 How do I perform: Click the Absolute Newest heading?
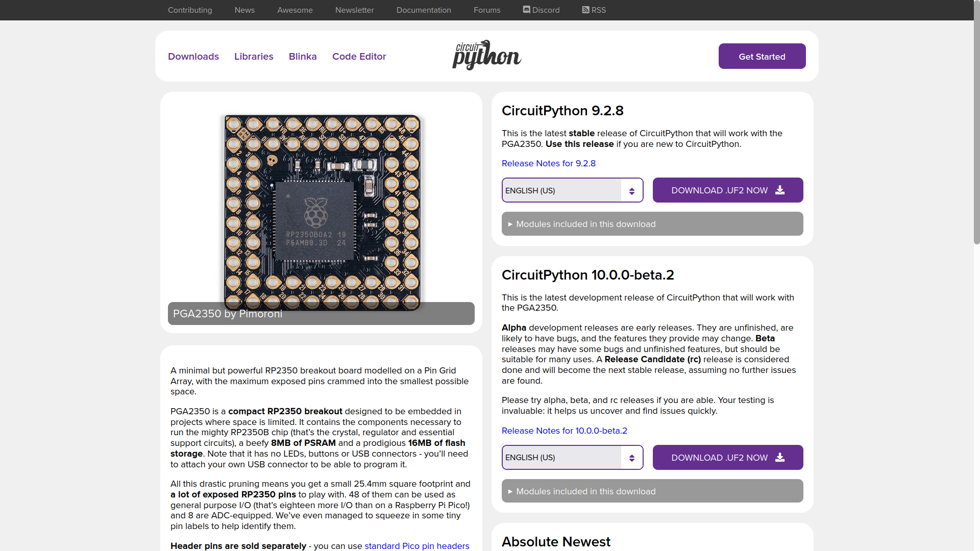pyautogui.click(x=556, y=542)
